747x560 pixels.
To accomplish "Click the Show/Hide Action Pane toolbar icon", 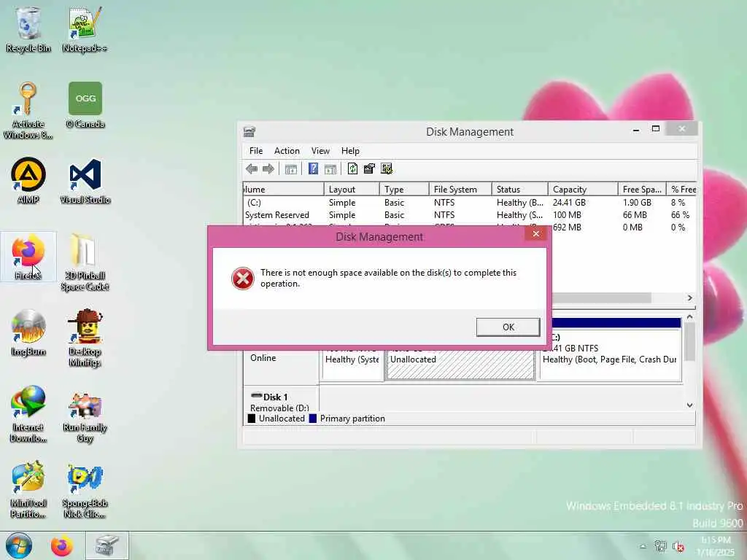I will point(330,169).
